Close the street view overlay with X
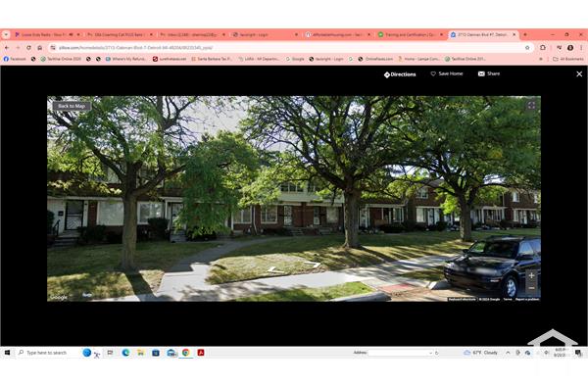This screenshot has width=588, height=387. tap(579, 74)
